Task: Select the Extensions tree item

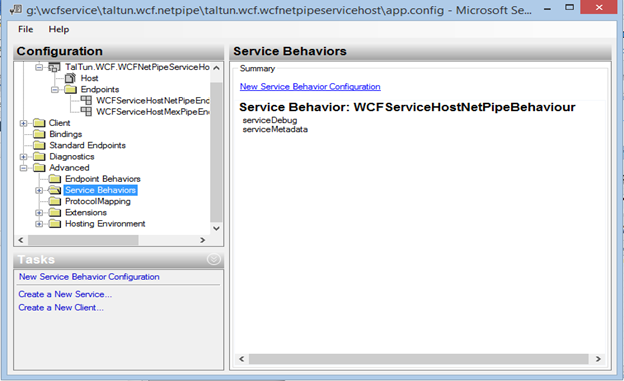Action: (86, 212)
